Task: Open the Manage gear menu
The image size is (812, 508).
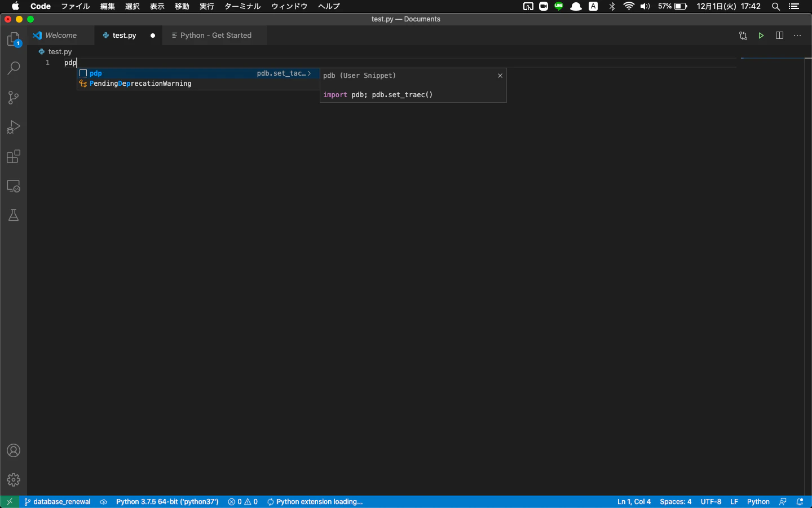Action: coord(14,480)
